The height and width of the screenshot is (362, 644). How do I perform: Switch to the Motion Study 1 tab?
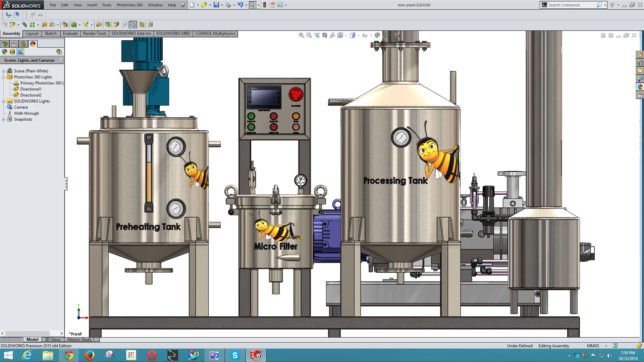[x=81, y=340]
